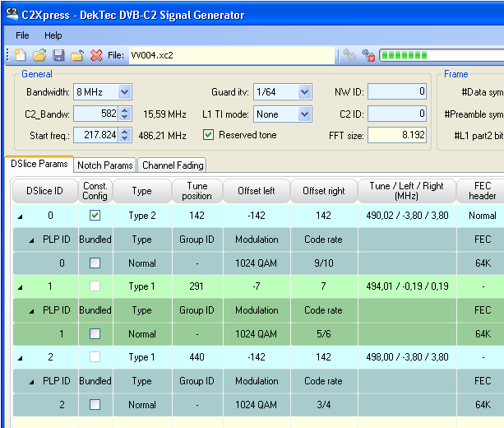Open the File menu
The image size is (504, 428).
pos(22,35)
